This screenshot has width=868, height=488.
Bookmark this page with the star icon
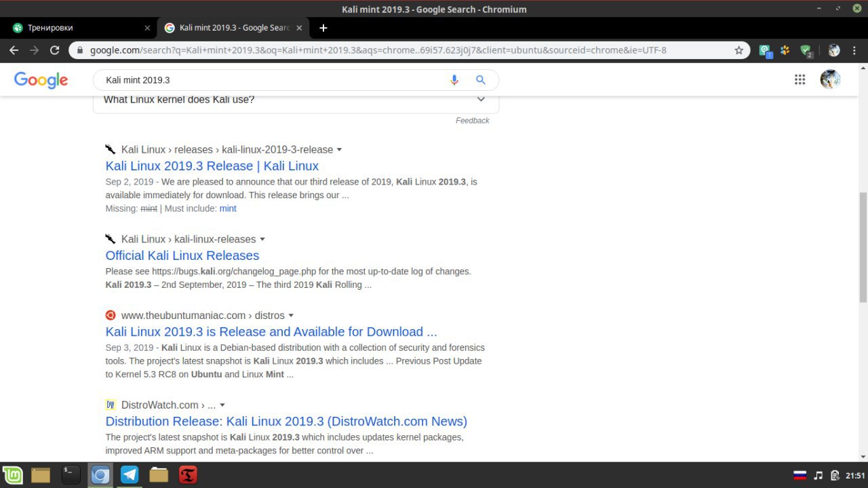(739, 50)
